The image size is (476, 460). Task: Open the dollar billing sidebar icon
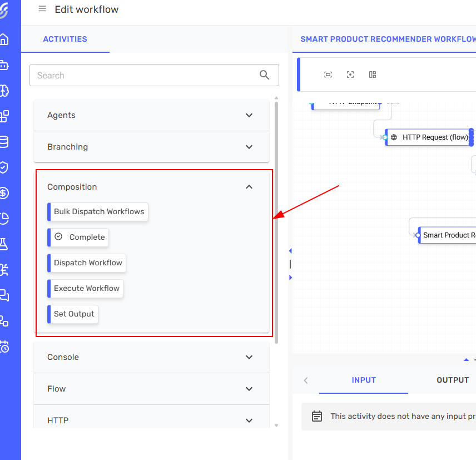[4, 193]
